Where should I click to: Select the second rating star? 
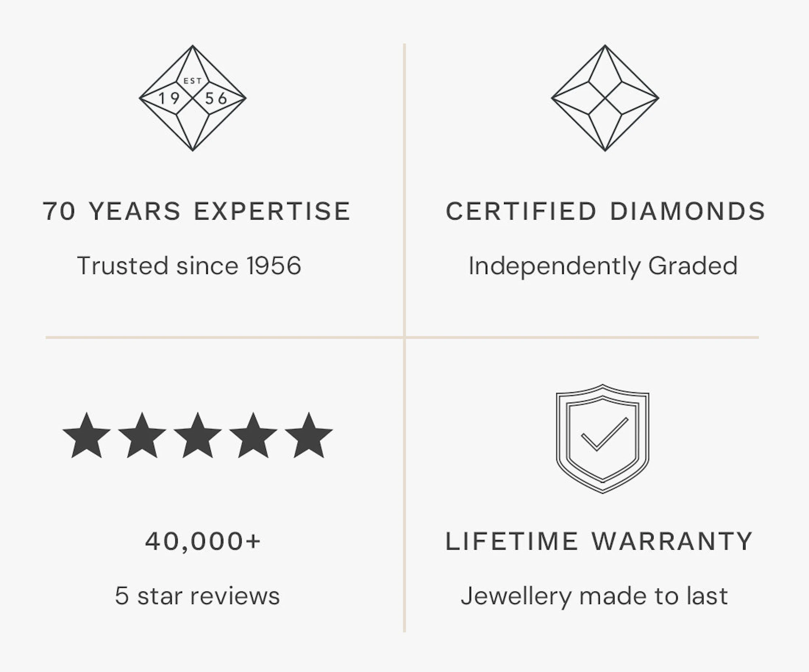[142, 437]
